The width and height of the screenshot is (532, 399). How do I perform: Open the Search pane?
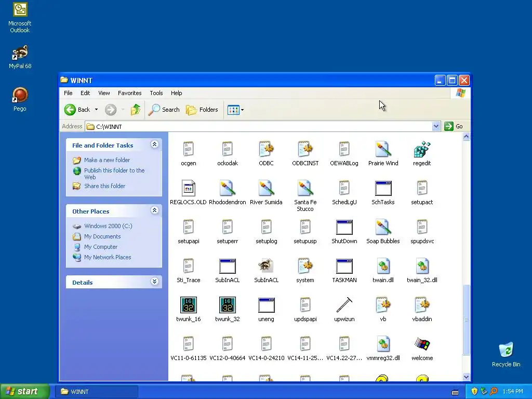164,110
